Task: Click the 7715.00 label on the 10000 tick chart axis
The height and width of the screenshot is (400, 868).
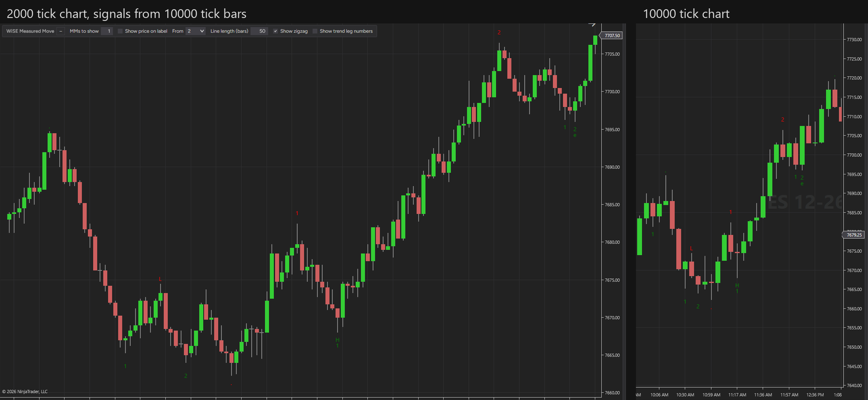Action: (854, 97)
